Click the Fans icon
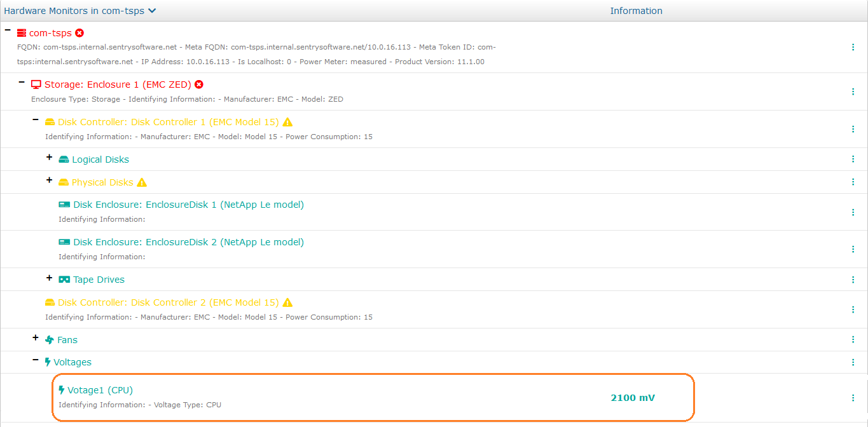 point(50,340)
